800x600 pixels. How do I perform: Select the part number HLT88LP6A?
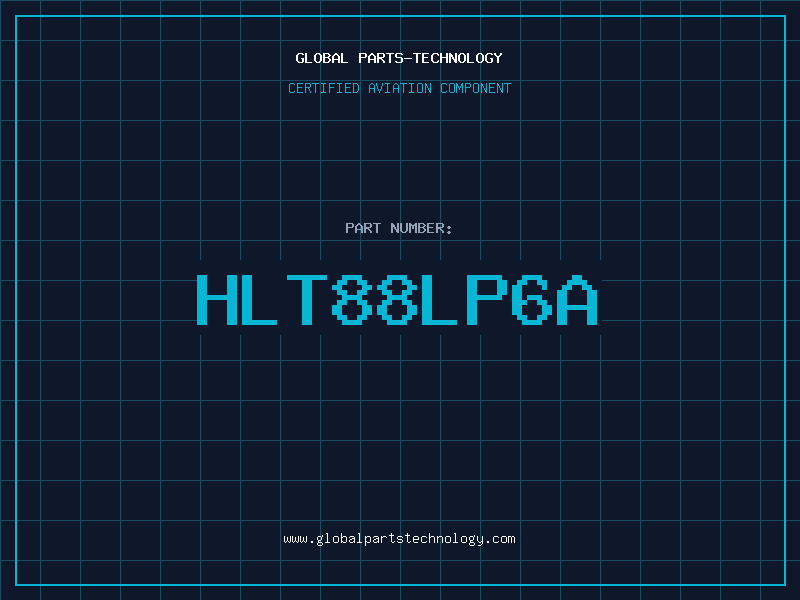point(397,300)
